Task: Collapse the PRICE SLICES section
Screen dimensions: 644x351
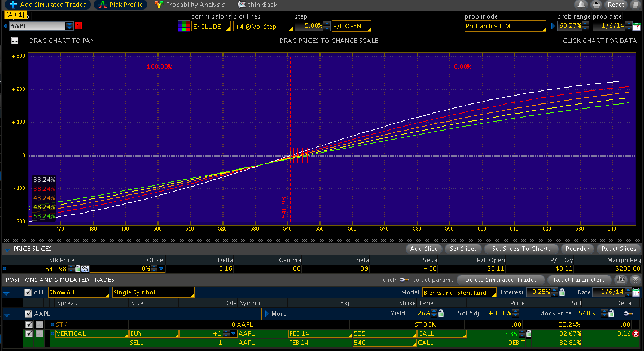Action: [x=7, y=249]
